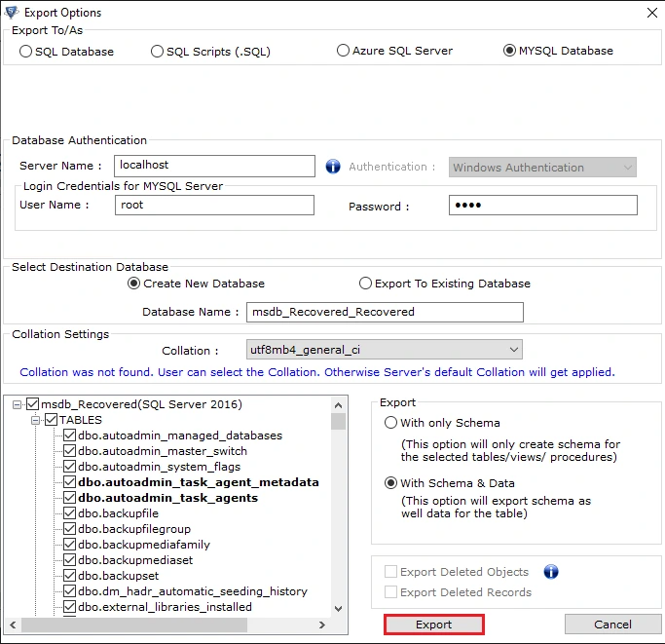The image size is (665, 644).
Task: Uncheck the TABLES checkbox
Action: (52, 419)
